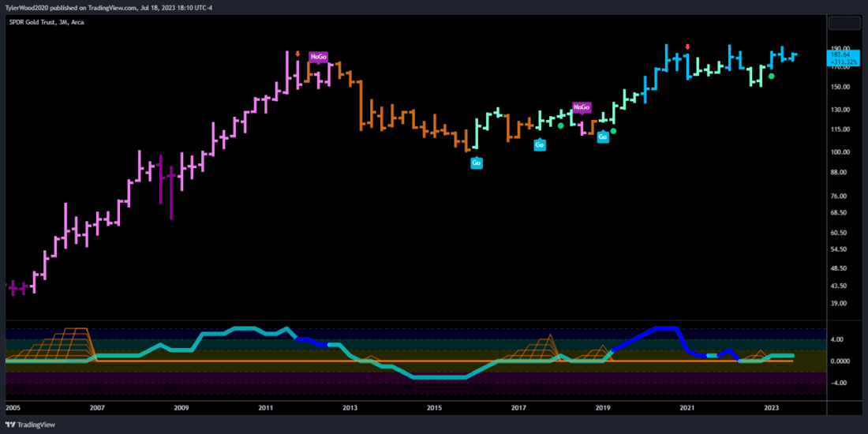Click the Go signal label near 2017
This screenshot has height=434, width=868.
[x=540, y=145]
